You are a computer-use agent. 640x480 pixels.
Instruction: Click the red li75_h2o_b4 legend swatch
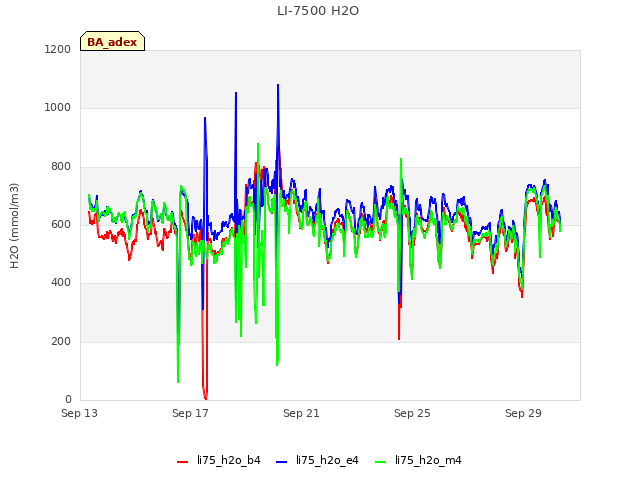(x=182, y=462)
